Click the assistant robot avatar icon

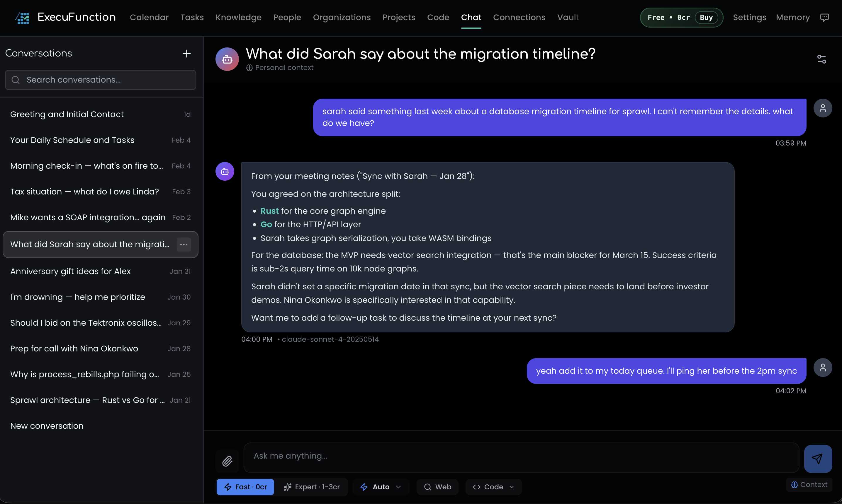coord(225,171)
